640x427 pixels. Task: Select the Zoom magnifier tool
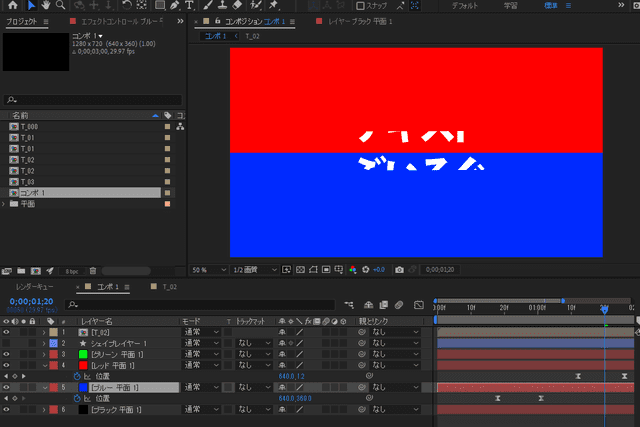(60, 5)
